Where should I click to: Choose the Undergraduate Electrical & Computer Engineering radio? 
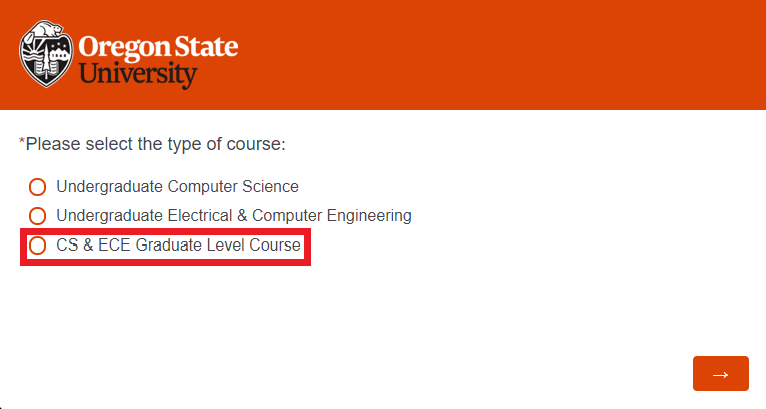38,216
